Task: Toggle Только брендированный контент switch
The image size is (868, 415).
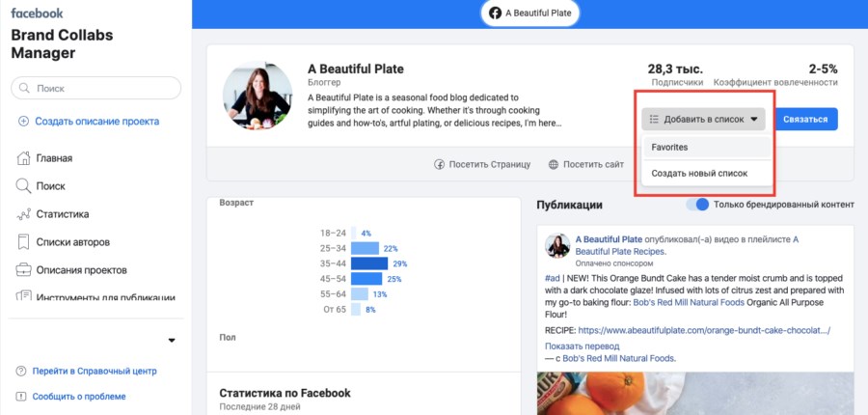Action: 697,205
